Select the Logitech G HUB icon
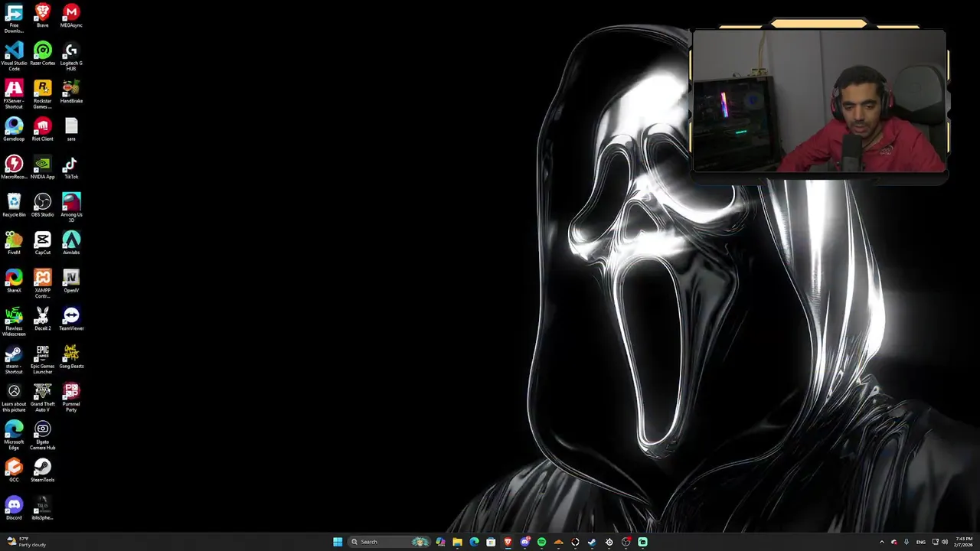 71,57
